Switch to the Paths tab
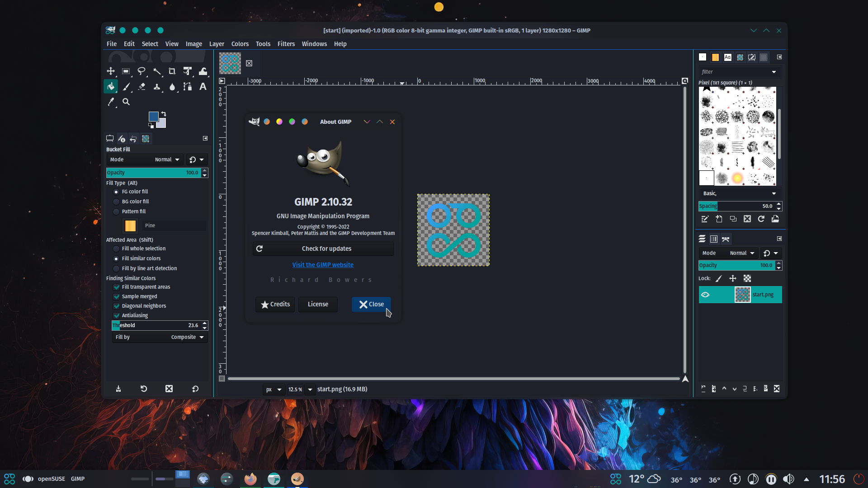 (726, 239)
